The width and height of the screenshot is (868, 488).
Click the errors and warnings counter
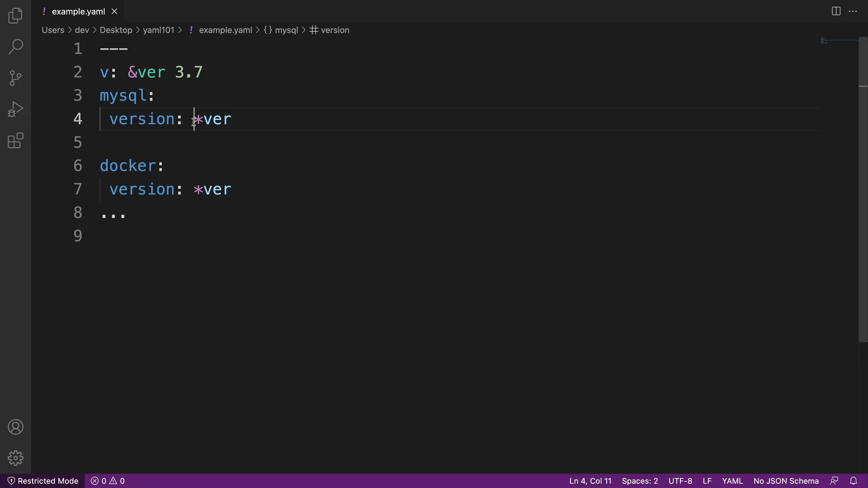tap(108, 480)
